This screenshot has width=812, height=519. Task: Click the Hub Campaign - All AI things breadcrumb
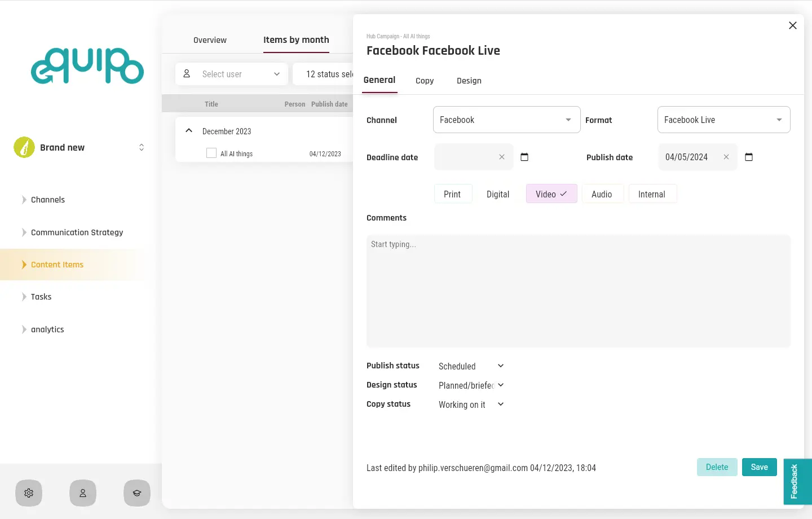[x=398, y=36]
